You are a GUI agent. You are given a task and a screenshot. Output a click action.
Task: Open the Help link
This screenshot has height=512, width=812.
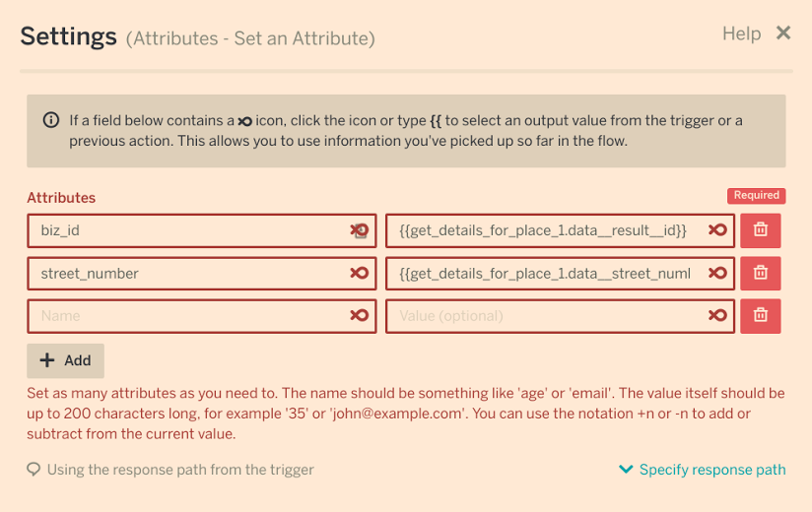coord(741,33)
